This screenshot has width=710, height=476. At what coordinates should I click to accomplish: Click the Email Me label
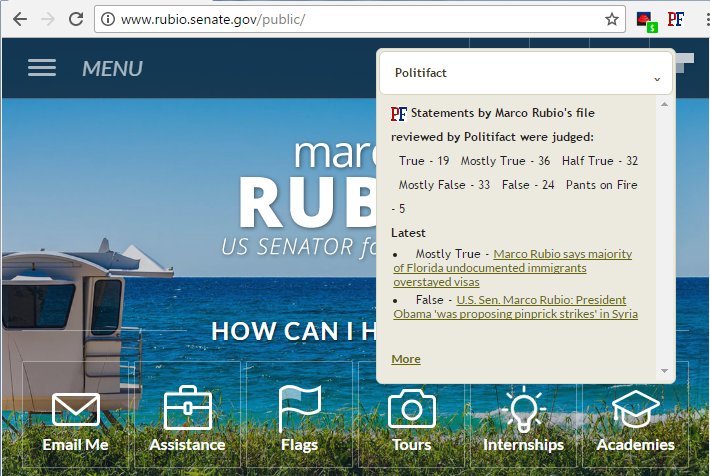pos(76,445)
